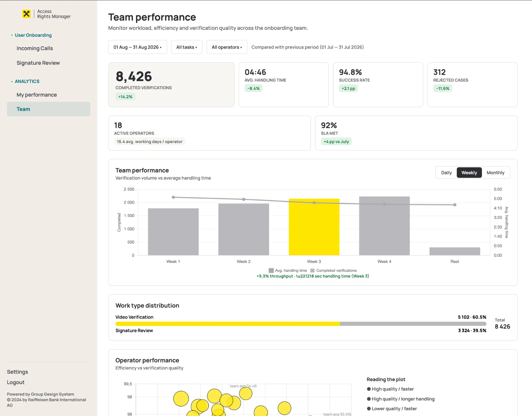Click 'High quality / faster' legend entry
The width and height of the screenshot is (532, 416).
(390, 389)
